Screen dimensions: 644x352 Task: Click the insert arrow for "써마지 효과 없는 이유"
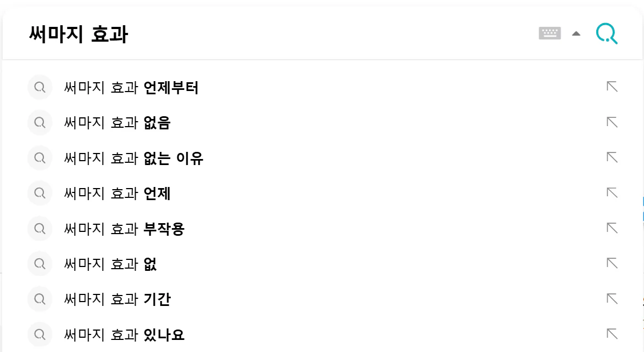[611, 158]
